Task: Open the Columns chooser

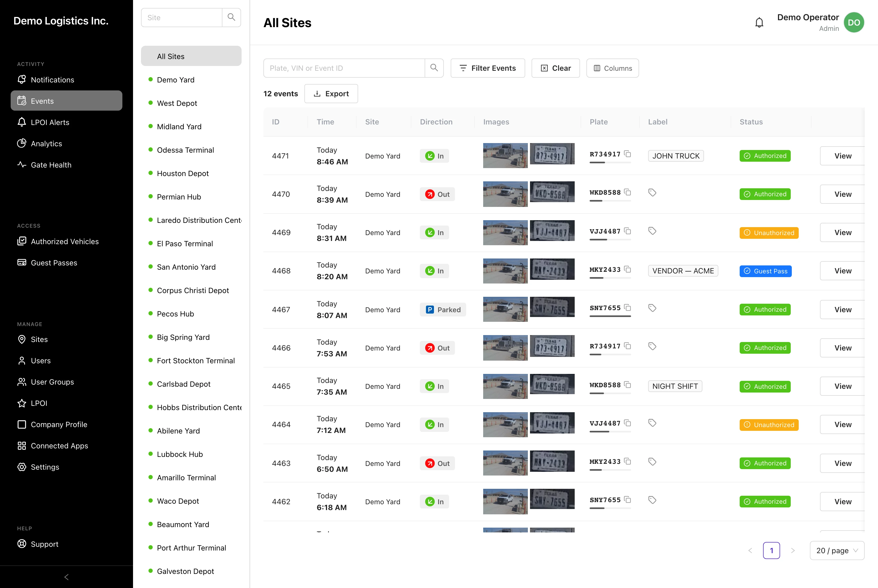Action: click(612, 68)
